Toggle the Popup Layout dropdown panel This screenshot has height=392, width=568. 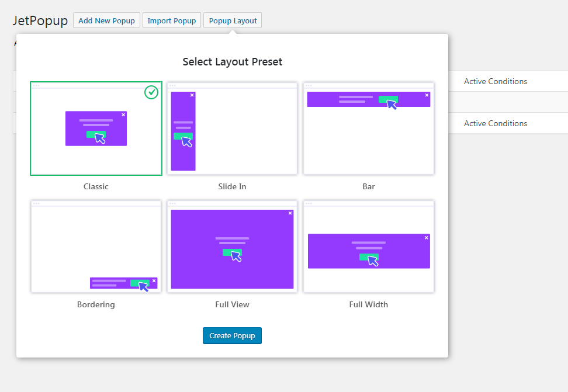(x=233, y=20)
